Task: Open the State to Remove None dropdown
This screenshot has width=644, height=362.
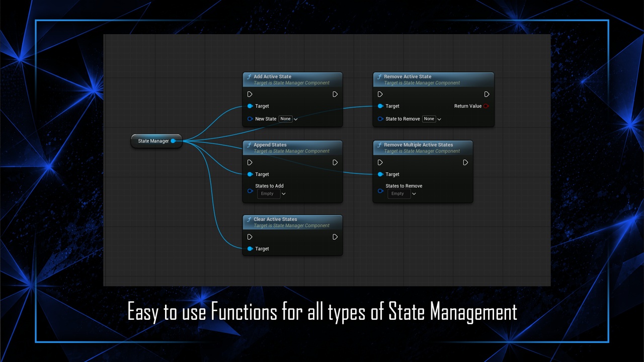Action: click(x=432, y=119)
